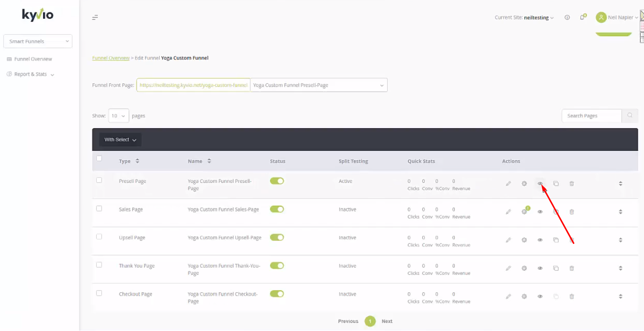
Task: Follow the Funnel Overview breadcrumb link
Action: pos(111,58)
